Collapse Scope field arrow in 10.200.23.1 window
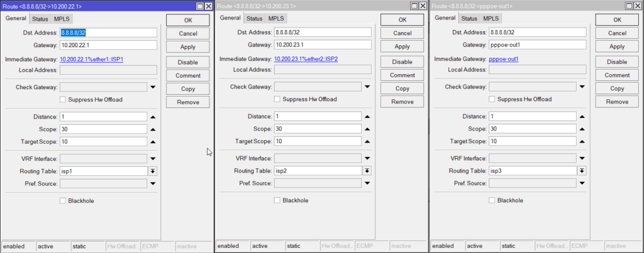The height and width of the screenshot is (253, 644). pyautogui.click(x=367, y=129)
